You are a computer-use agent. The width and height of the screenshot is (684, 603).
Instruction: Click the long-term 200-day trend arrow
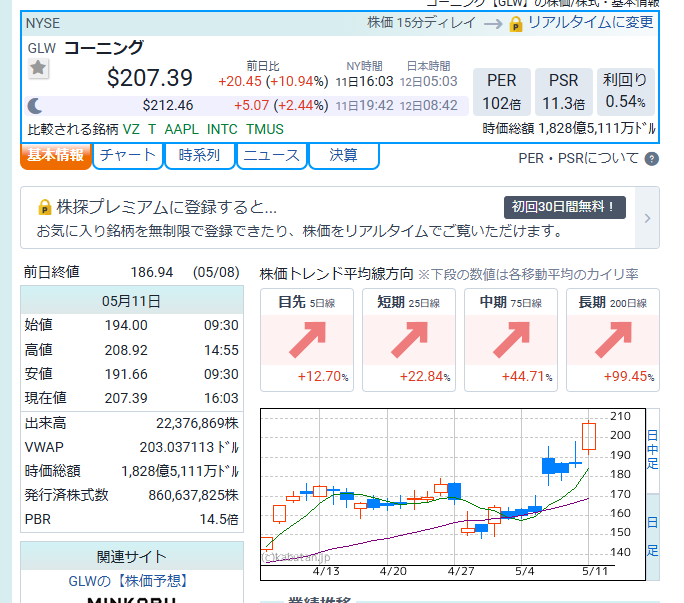click(x=613, y=340)
